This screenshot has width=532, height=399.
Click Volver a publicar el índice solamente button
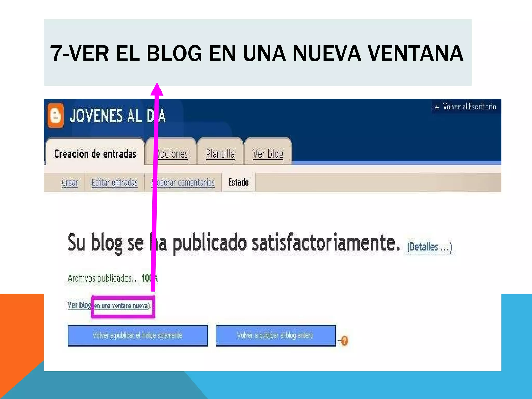coord(138,336)
